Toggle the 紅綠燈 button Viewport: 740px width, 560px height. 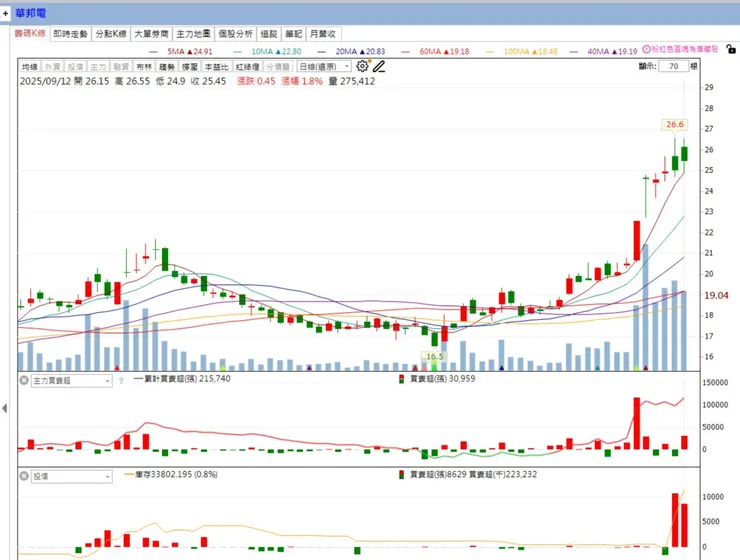tap(247, 67)
